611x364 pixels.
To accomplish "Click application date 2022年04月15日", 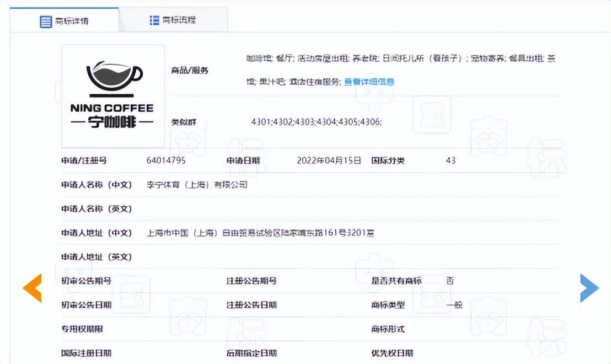I will (330, 160).
